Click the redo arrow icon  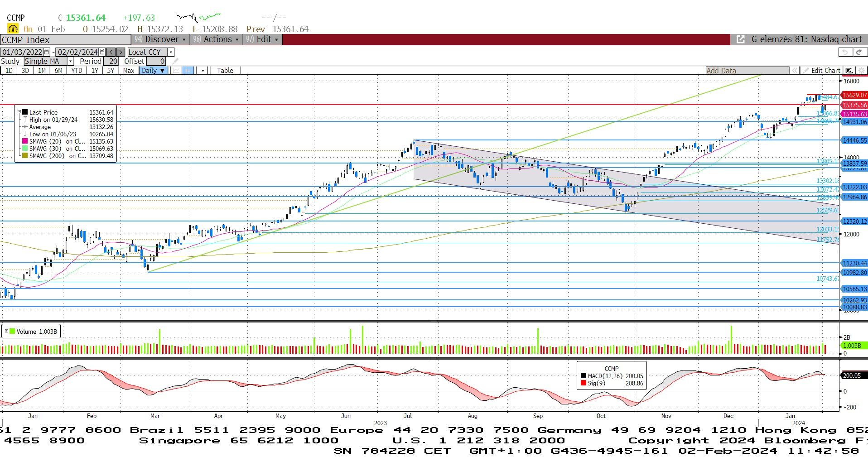[x=858, y=52]
